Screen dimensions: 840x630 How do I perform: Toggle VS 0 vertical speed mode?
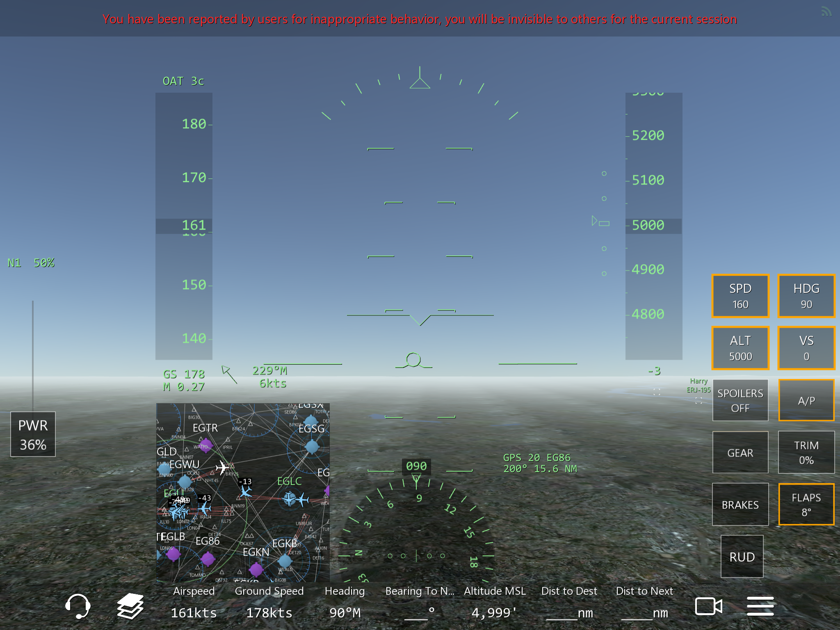click(806, 348)
